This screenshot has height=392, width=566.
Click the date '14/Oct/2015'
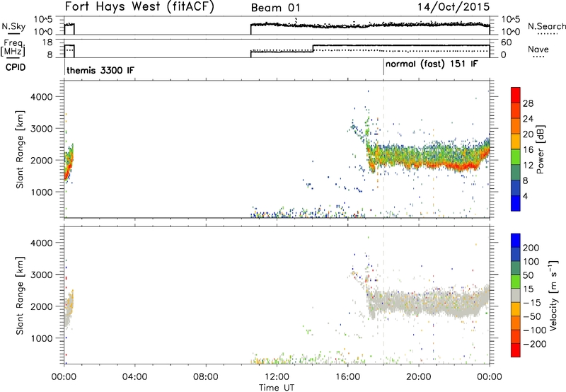(454, 7)
